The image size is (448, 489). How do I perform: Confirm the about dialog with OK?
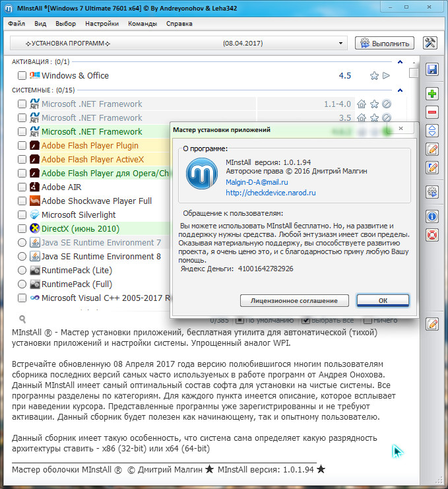pos(383,300)
